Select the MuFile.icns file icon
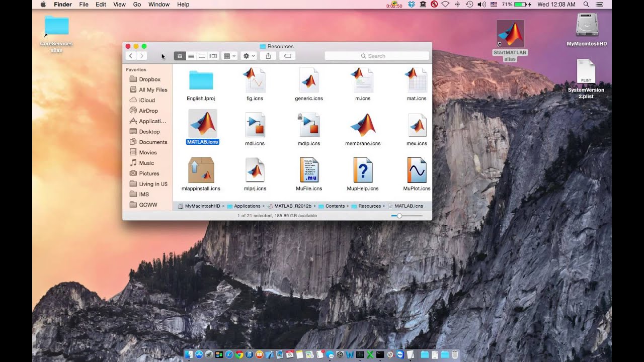This screenshot has width=644, height=362. coord(309,170)
